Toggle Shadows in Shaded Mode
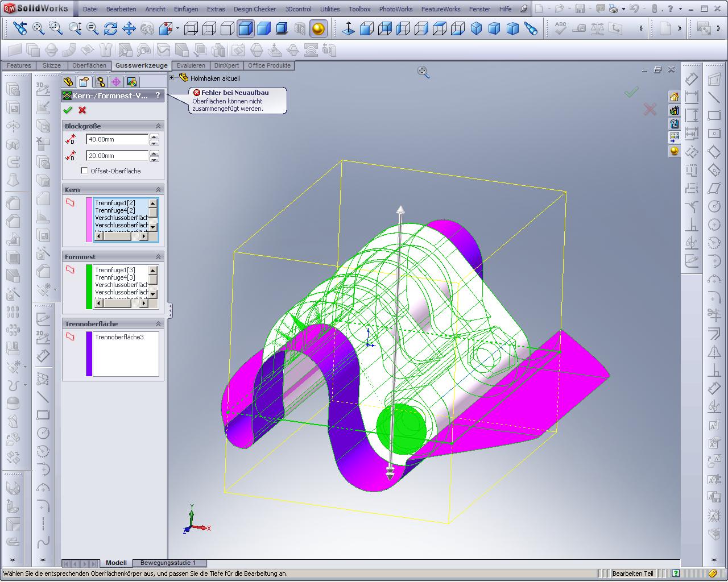This screenshot has width=728, height=582. tap(282, 28)
